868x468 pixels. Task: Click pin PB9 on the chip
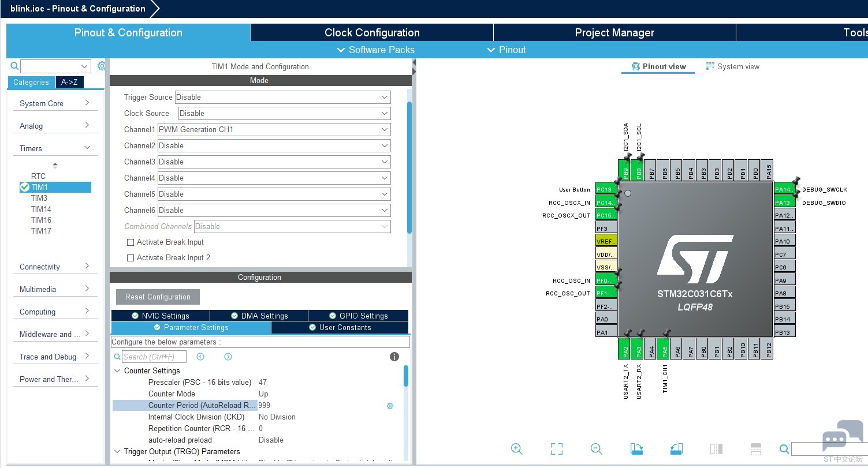coord(625,171)
